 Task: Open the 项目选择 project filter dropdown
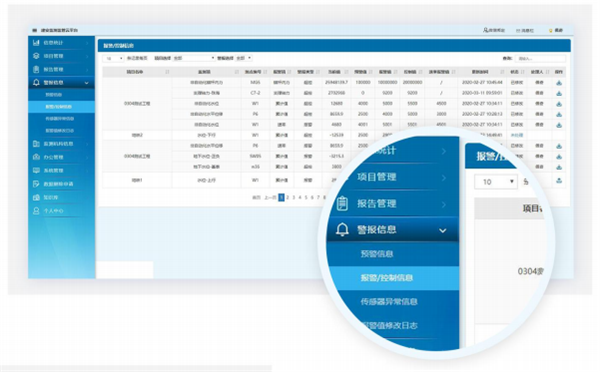(x=194, y=58)
